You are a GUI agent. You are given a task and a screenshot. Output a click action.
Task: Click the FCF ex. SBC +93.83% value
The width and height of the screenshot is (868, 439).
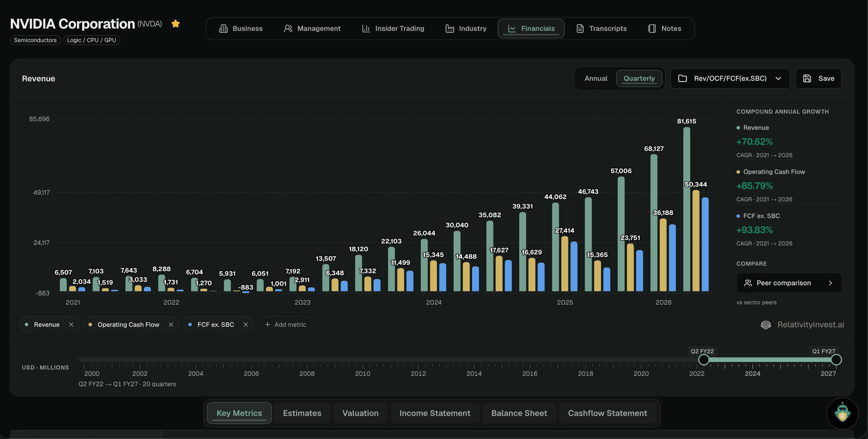754,230
